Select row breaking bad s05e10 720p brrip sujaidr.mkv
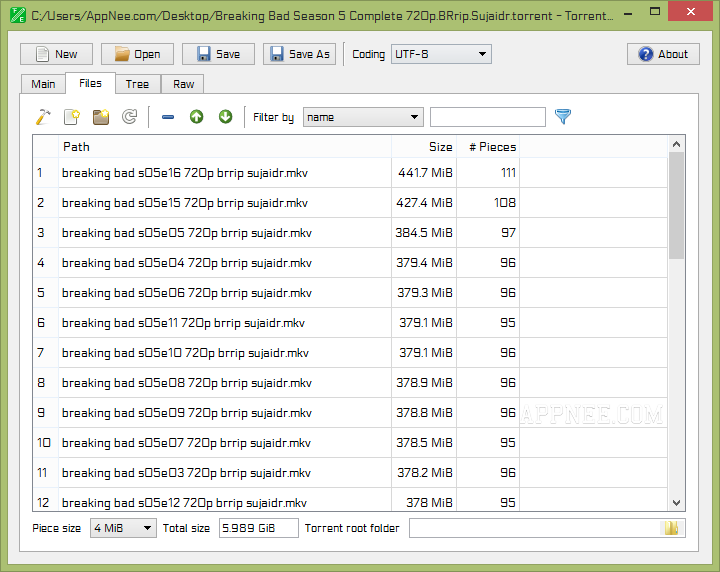This screenshot has height=572, width=720. [350, 353]
